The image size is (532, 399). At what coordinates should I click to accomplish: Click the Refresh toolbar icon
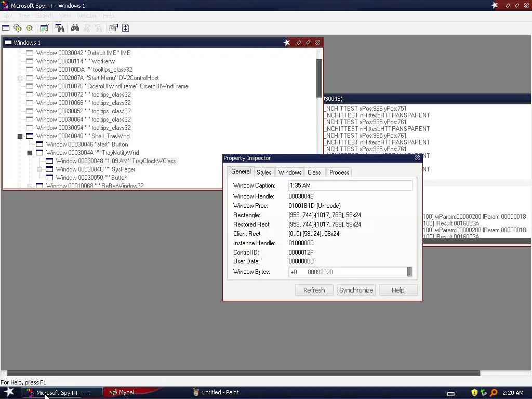click(126, 28)
